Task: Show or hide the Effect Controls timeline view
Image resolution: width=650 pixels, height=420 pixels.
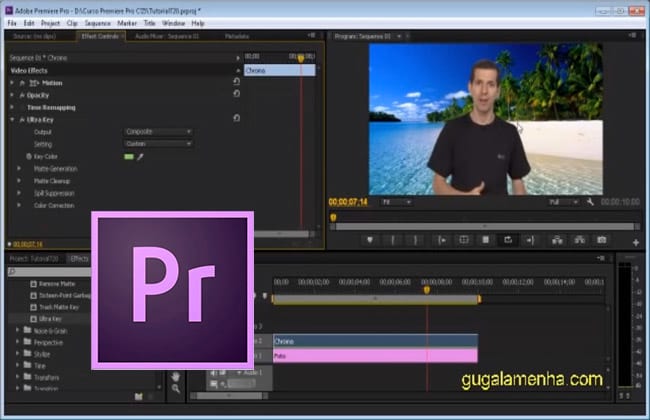Action: [x=238, y=58]
